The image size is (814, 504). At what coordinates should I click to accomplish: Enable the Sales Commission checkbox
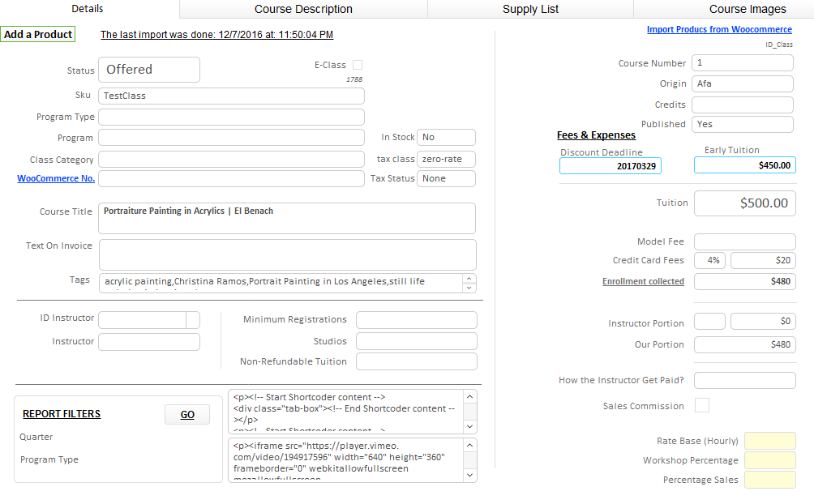tap(702, 405)
